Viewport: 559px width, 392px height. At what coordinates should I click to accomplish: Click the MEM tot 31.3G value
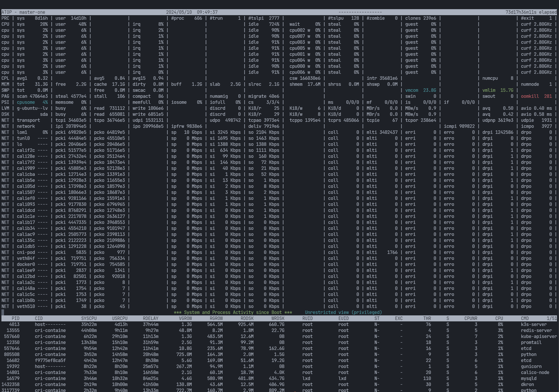pyautogui.click(x=32, y=84)
